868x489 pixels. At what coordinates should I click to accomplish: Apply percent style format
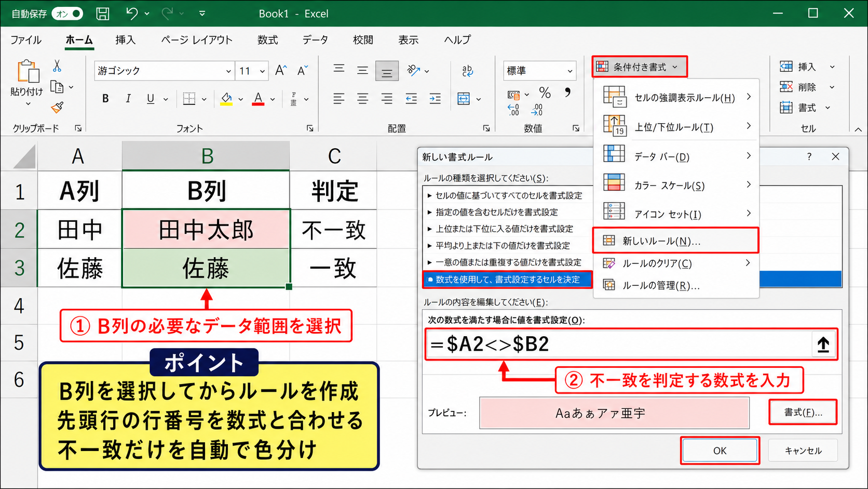(x=545, y=93)
